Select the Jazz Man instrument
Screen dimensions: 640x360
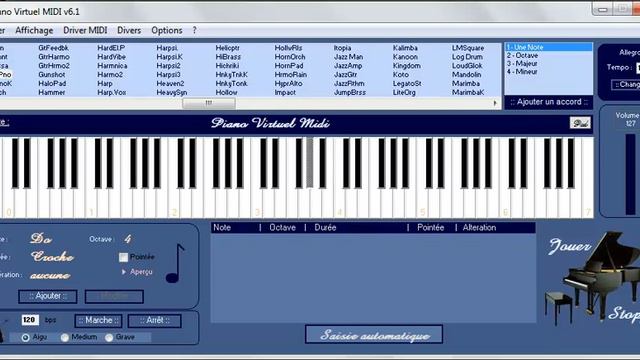click(348, 57)
